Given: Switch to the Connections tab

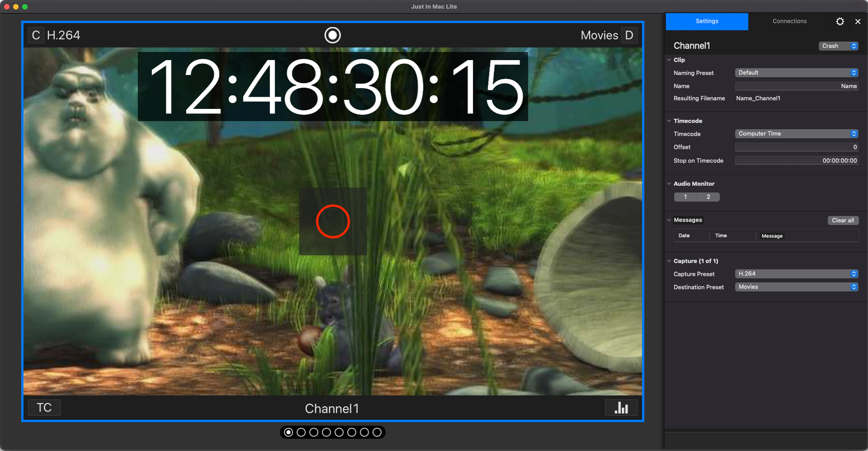Looking at the screenshot, I should pyautogui.click(x=789, y=21).
